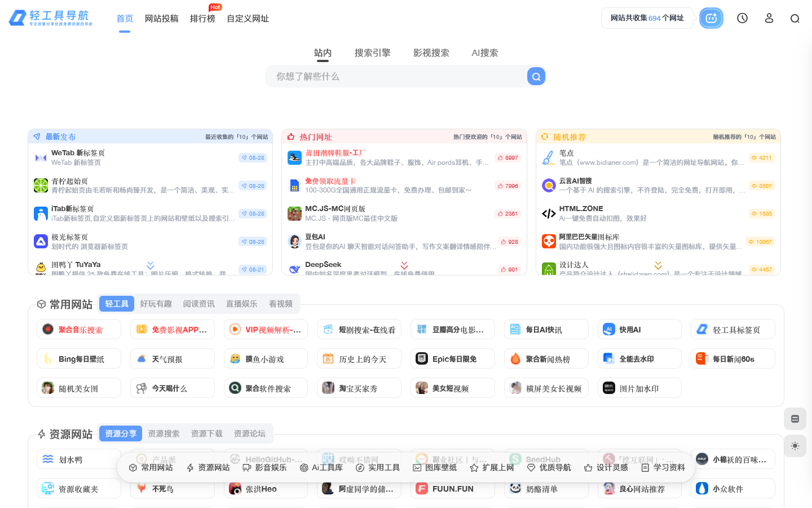Open the history clock icon
The image size is (812, 508).
pyautogui.click(x=742, y=18)
